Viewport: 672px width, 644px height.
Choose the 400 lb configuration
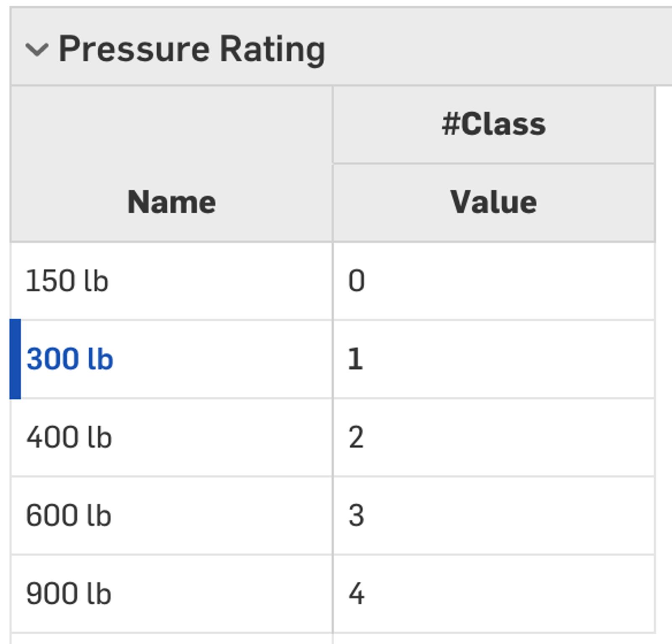[x=69, y=437]
